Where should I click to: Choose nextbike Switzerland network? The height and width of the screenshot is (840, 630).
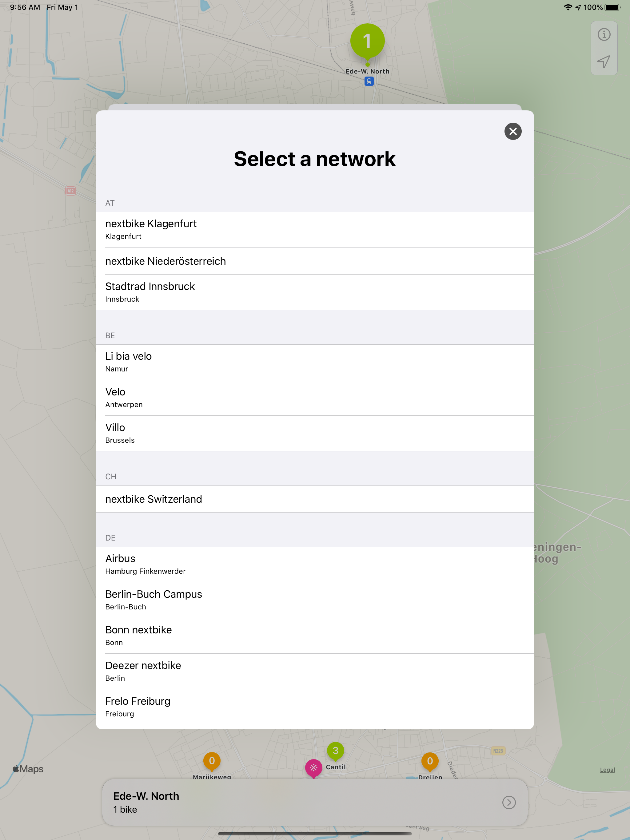coord(315,499)
